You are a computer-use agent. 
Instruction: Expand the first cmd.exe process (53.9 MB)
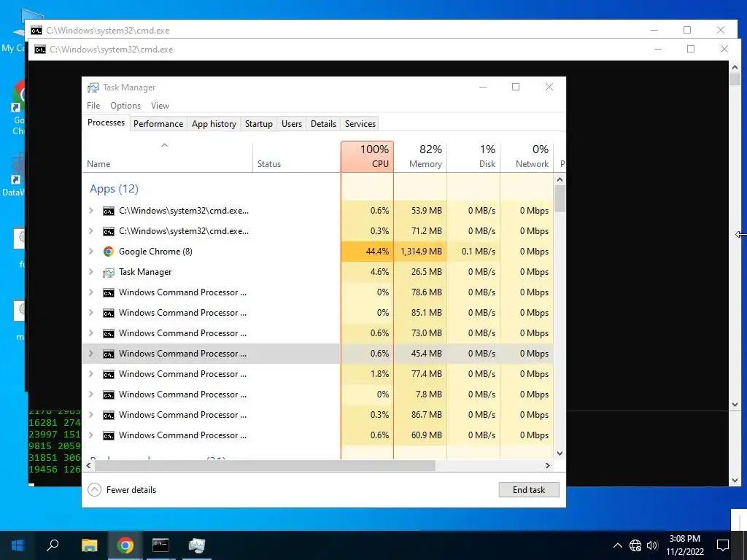[91, 211]
